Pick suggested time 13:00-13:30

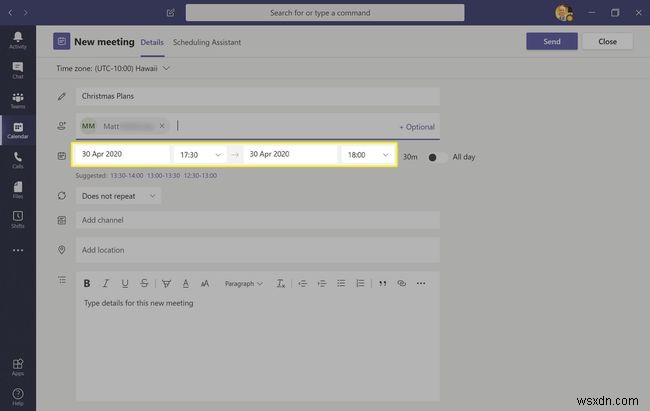[163, 175]
